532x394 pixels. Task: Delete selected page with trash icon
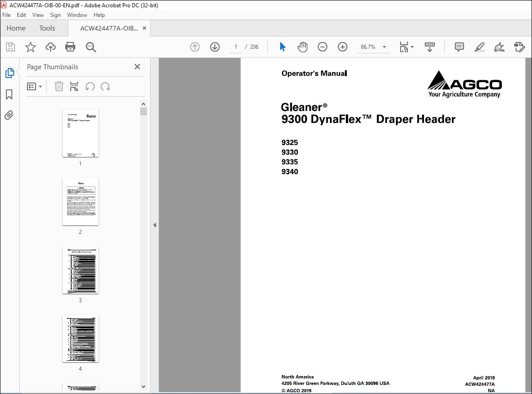pos(59,87)
